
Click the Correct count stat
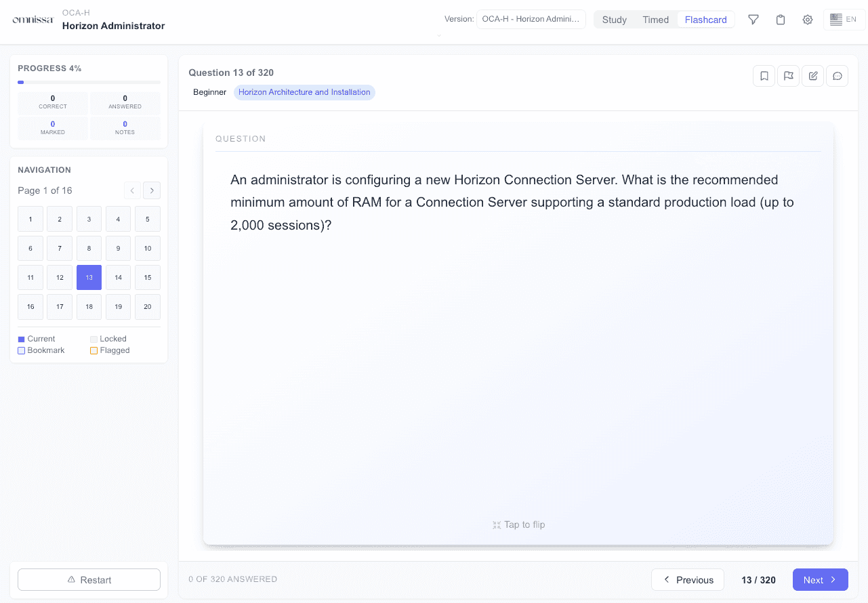pos(53,102)
